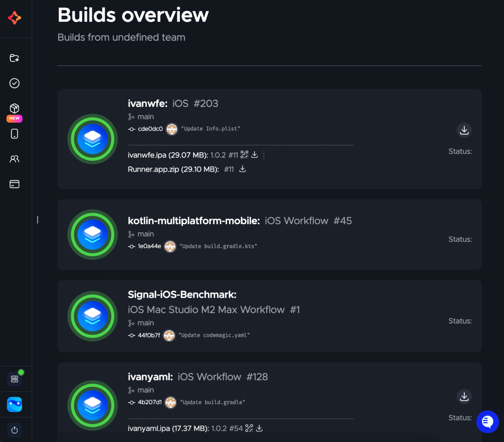Download the ivanwfe.ipa file
The width and height of the screenshot is (504, 442).
point(255,155)
